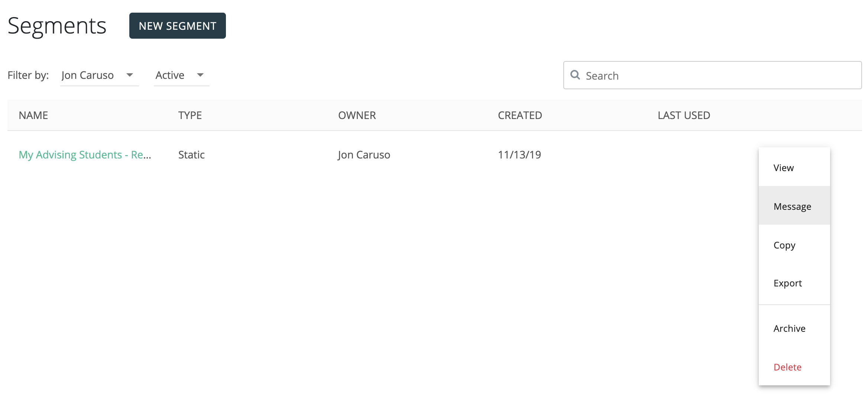Sort by the CREATED column header
868x398 pixels.
coord(519,115)
